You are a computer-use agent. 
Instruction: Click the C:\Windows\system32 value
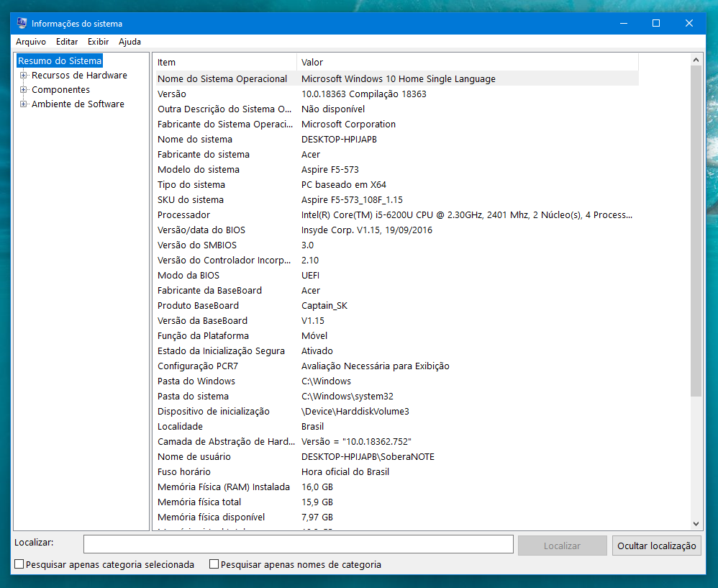(347, 396)
